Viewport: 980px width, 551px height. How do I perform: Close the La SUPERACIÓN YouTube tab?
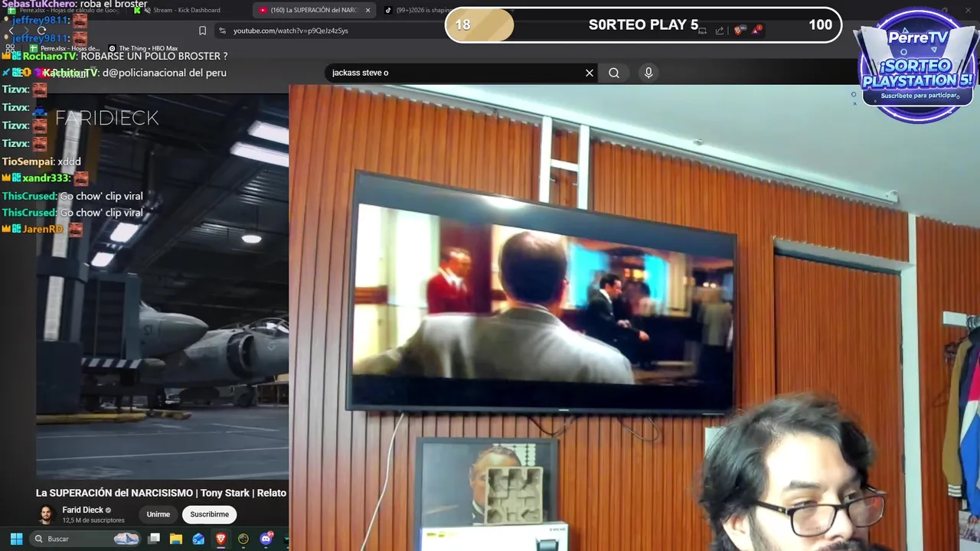pyautogui.click(x=367, y=10)
